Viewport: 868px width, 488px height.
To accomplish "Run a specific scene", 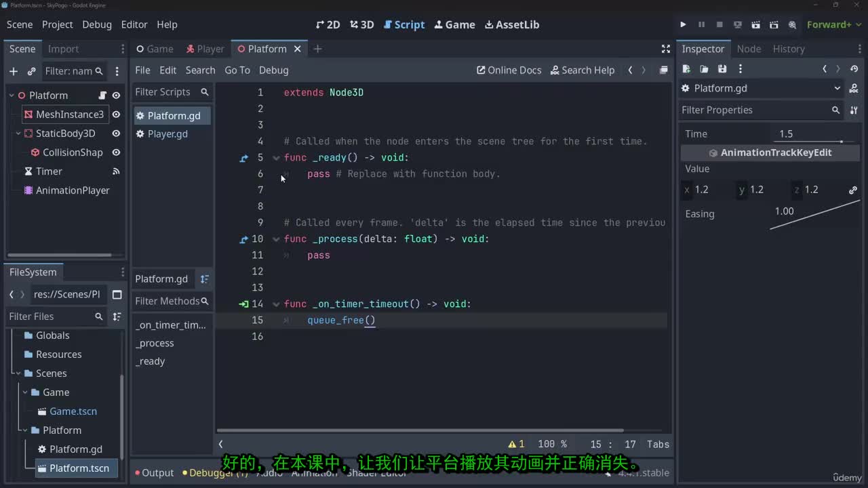I will tap(774, 24).
